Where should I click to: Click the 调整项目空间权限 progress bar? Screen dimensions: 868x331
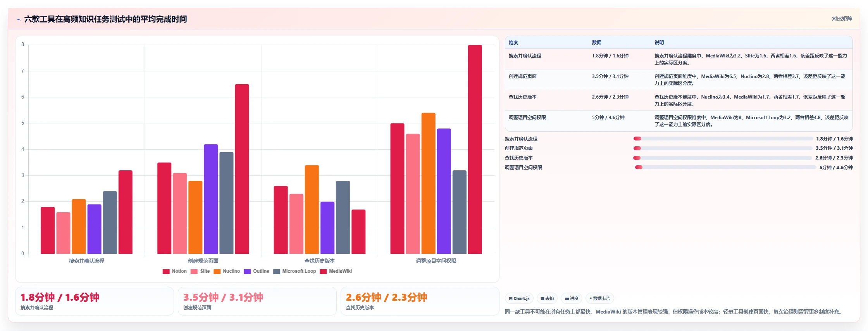tap(725, 167)
